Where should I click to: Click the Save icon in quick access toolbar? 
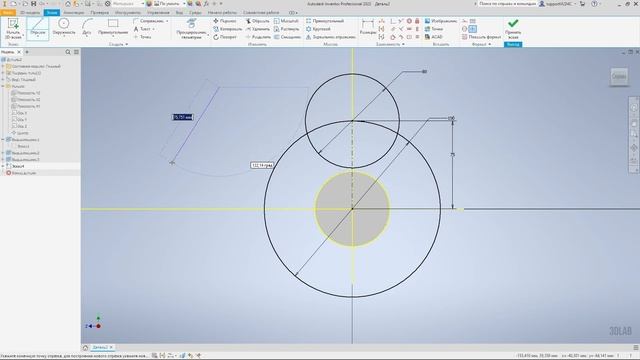point(33,4)
